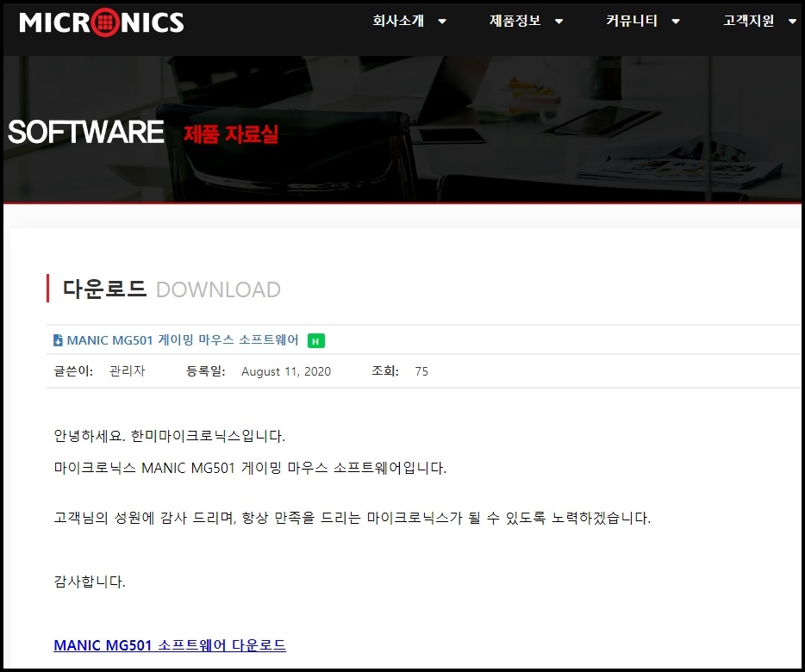805x672 pixels.
Task: Click the view count 75
Action: coord(421,371)
